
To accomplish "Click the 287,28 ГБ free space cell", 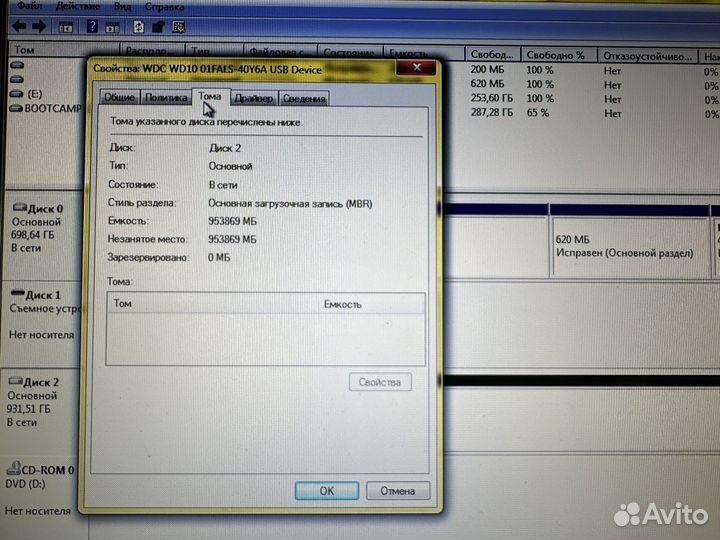I will (x=492, y=112).
